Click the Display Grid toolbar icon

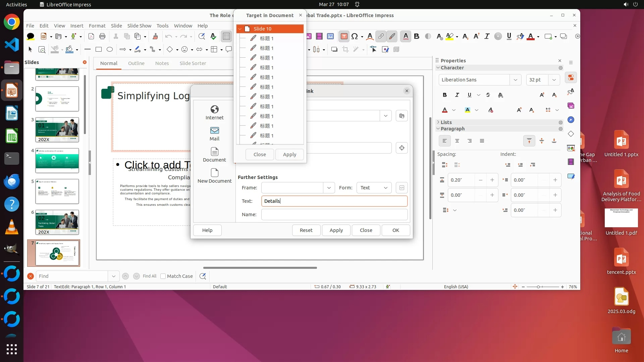(x=226, y=36)
